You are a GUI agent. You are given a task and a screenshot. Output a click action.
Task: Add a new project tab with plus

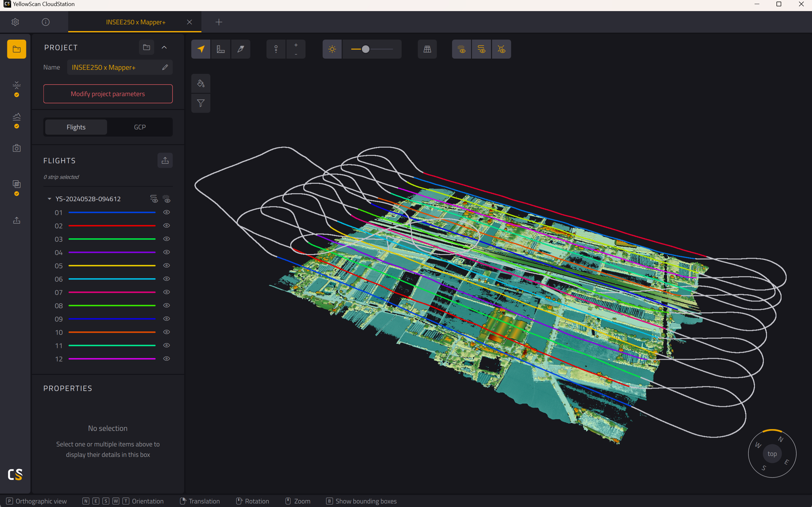pyautogui.click(x=219, y=22)
